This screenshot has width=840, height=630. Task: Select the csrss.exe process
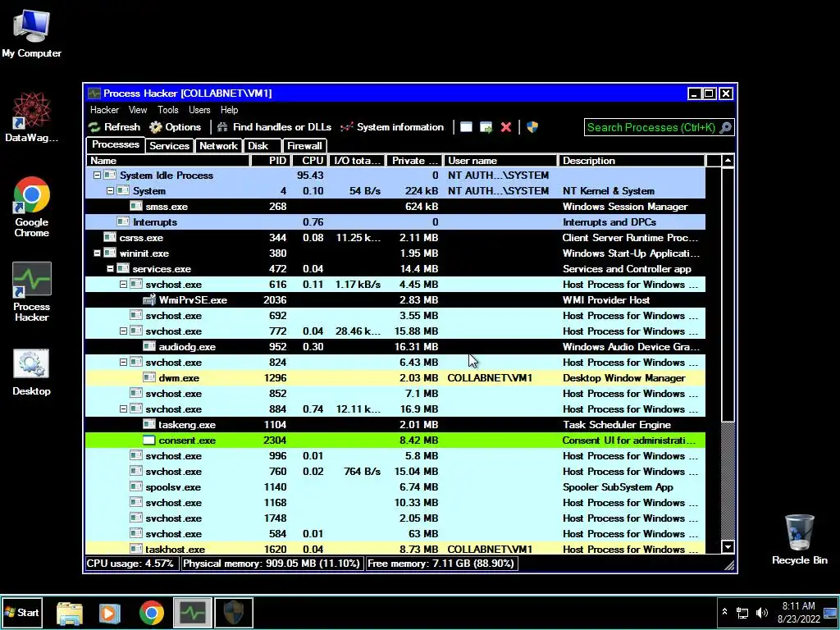click(395, 237)
